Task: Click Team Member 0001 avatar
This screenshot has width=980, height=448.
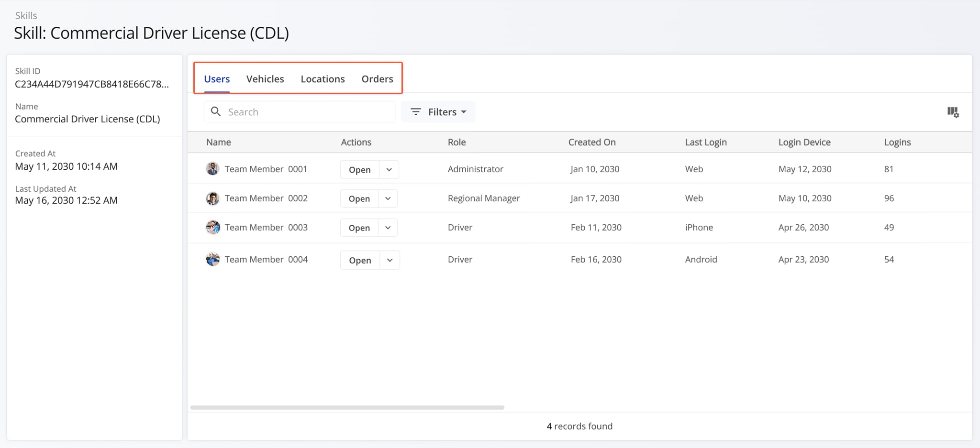Action: coord(212,169)
